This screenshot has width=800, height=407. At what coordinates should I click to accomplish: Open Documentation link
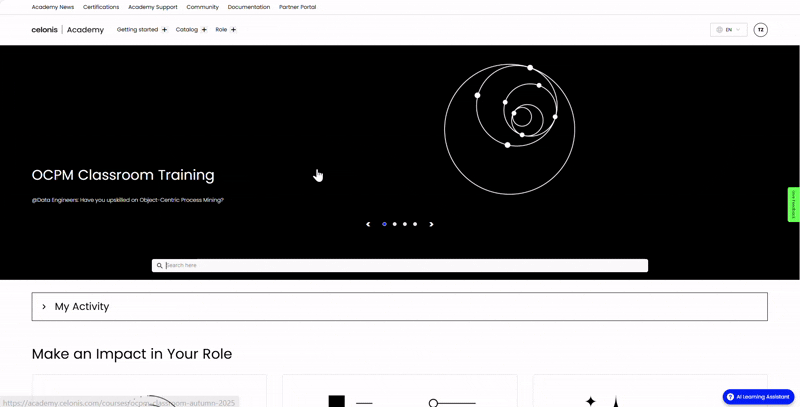[249, 7]
